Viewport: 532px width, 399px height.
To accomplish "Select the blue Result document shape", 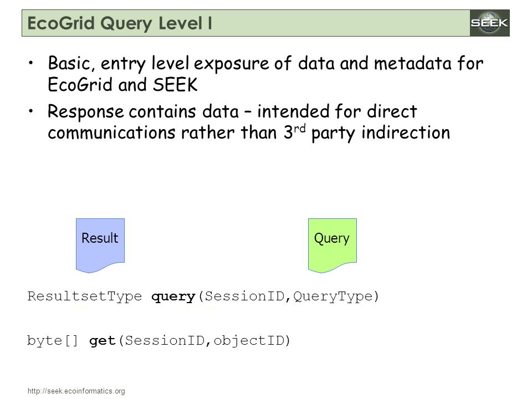I will (100, 245).
